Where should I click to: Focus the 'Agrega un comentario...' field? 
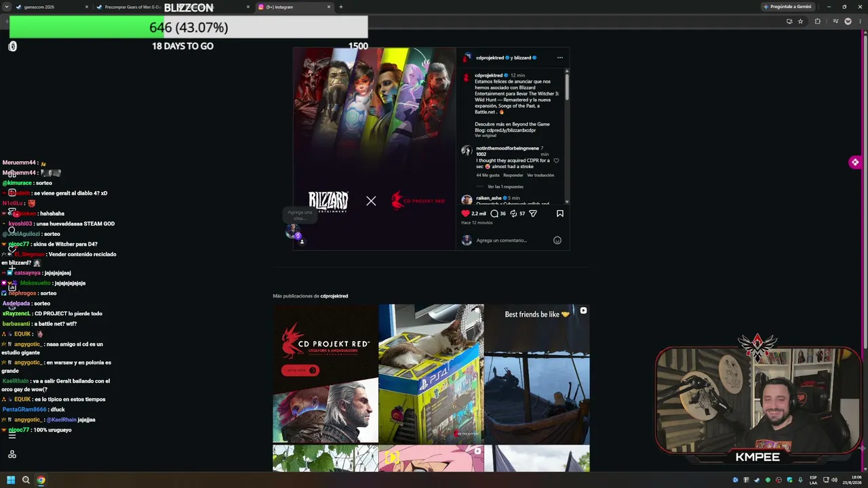point(513,240)
